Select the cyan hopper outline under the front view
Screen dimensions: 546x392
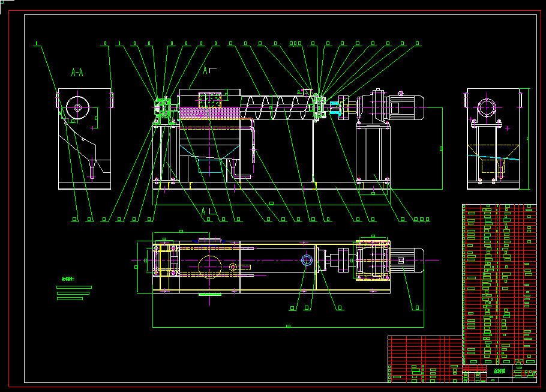point(209,160)
